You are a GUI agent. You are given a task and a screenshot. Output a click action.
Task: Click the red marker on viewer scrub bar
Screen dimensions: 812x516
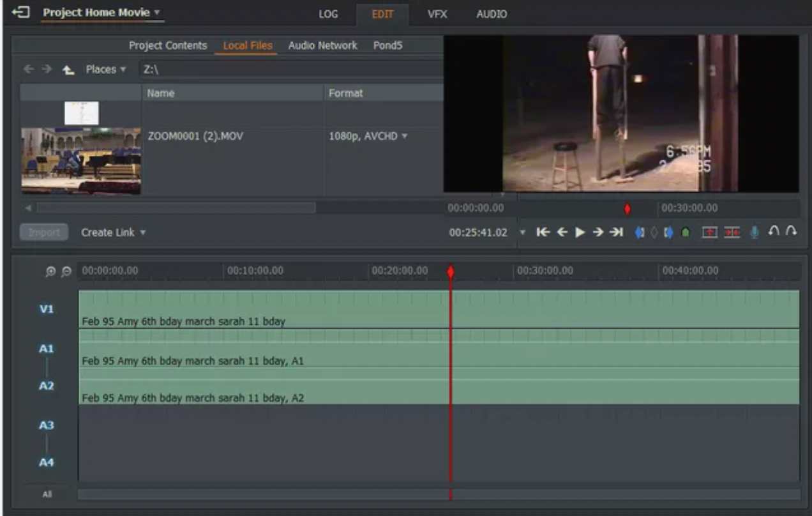[x=627, y=209]
